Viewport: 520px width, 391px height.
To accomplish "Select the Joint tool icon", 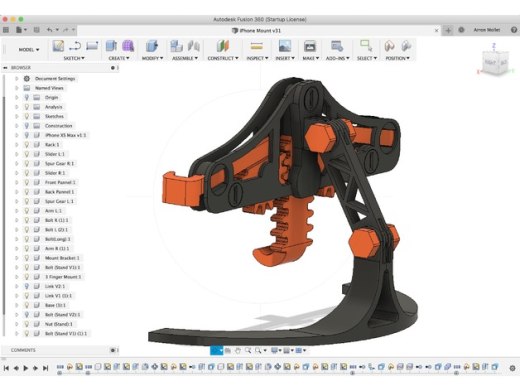I will 194,46.
